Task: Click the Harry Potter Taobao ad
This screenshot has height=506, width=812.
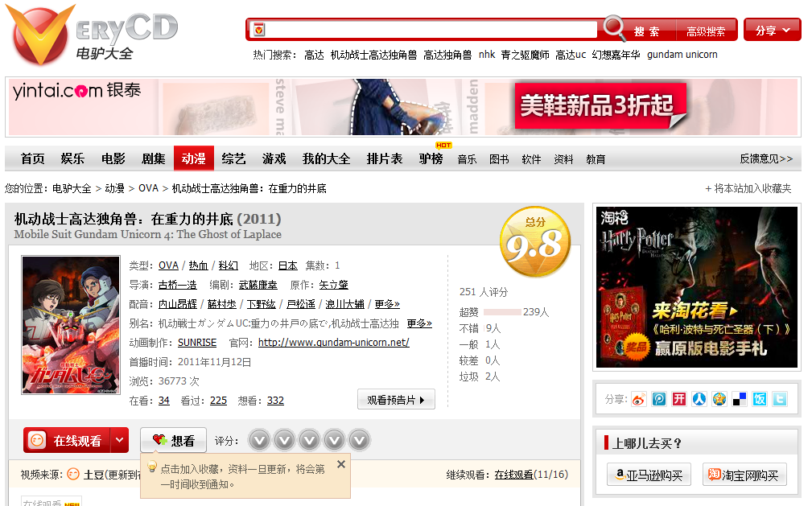Action: pos(697,287)
